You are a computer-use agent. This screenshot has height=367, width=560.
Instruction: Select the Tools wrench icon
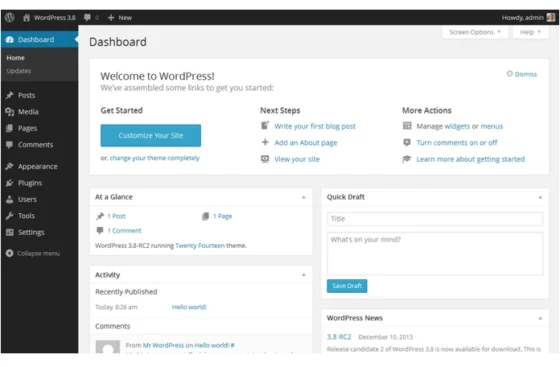(x=10, y=216)
